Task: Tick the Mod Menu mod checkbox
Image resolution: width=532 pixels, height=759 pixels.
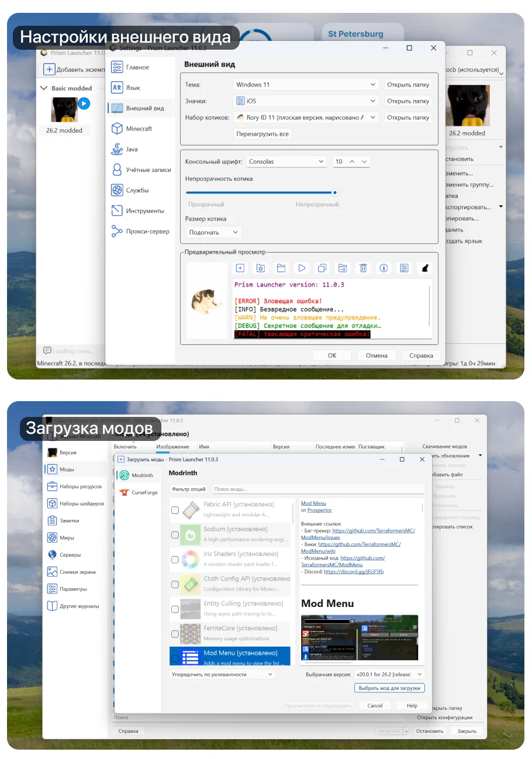Action: click(175, 659)
